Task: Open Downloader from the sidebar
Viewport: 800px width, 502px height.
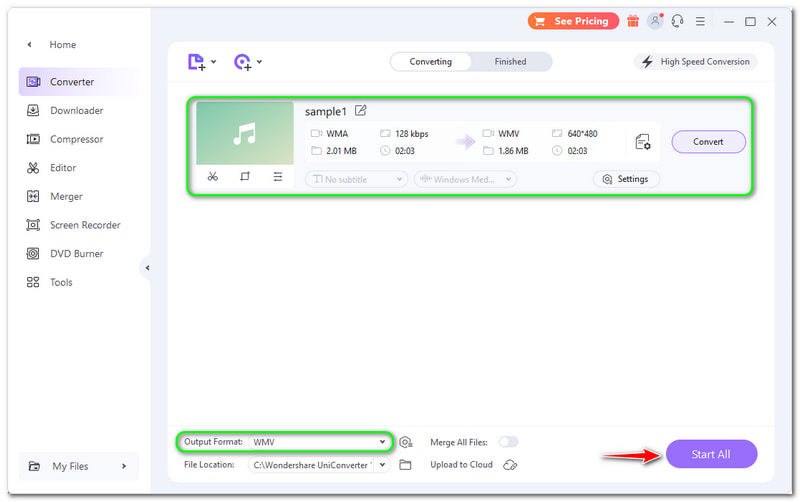Action: pyautogui.click(x=76, y=111)
